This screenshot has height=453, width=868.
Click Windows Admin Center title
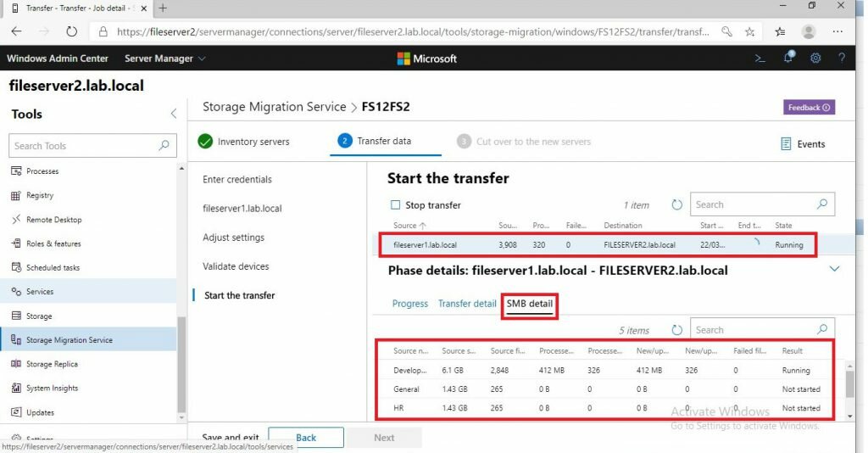pyautogui.click(x=58, y=59)
